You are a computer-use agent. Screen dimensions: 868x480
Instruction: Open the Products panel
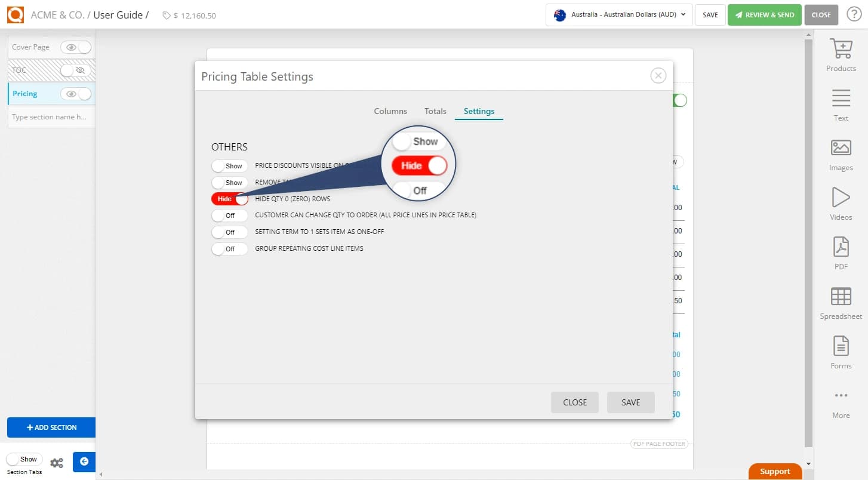841,55
